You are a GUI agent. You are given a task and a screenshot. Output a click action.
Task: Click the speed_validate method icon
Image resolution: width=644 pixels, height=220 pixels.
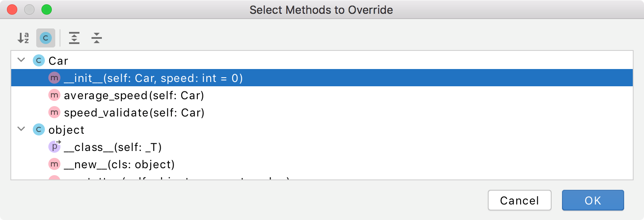point(54,113)
